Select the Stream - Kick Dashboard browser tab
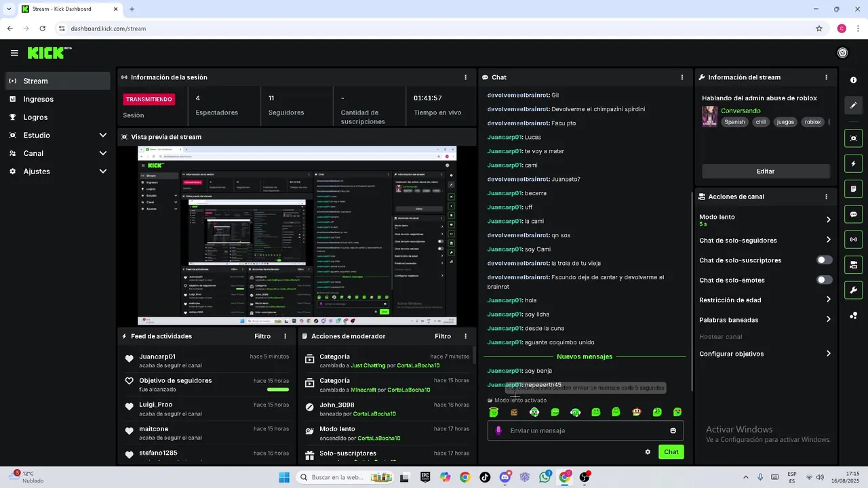868x488 pixels. (x=70, y=9)
